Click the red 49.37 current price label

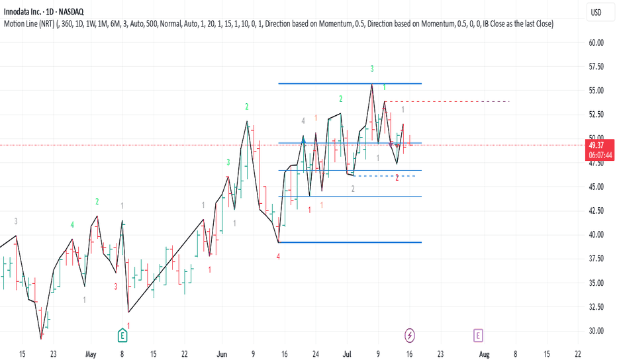point(595,145)
